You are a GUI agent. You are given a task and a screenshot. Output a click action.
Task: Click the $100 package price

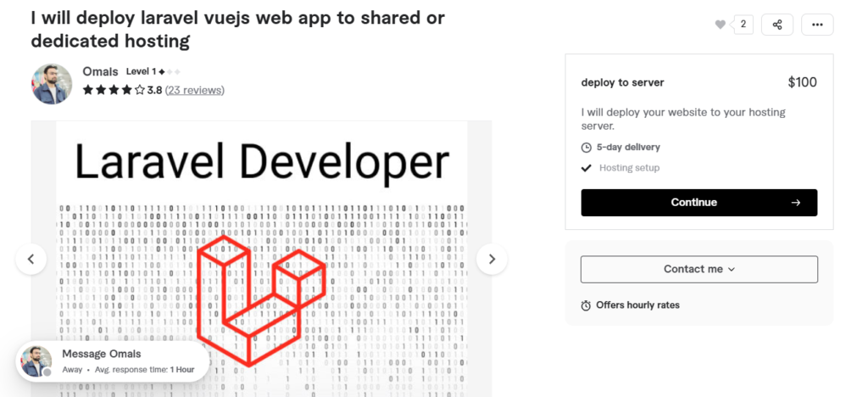(802, 82)
